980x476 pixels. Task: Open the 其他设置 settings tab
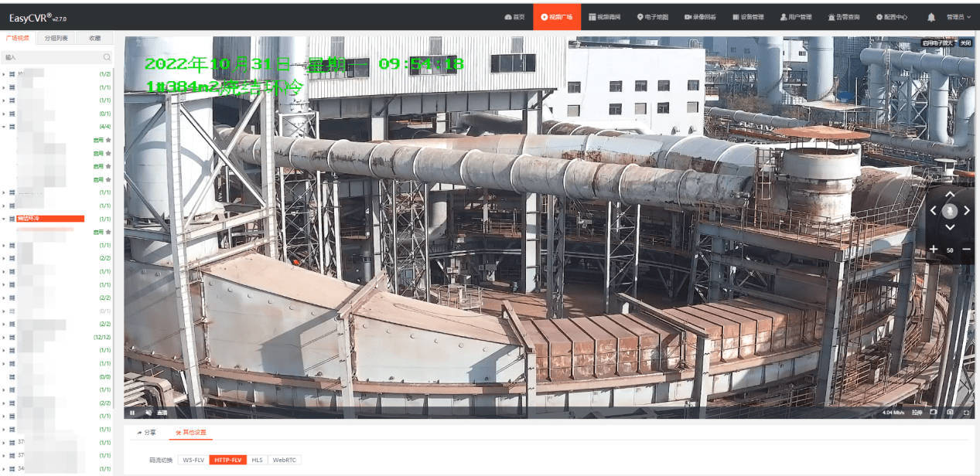coord(190,433)
